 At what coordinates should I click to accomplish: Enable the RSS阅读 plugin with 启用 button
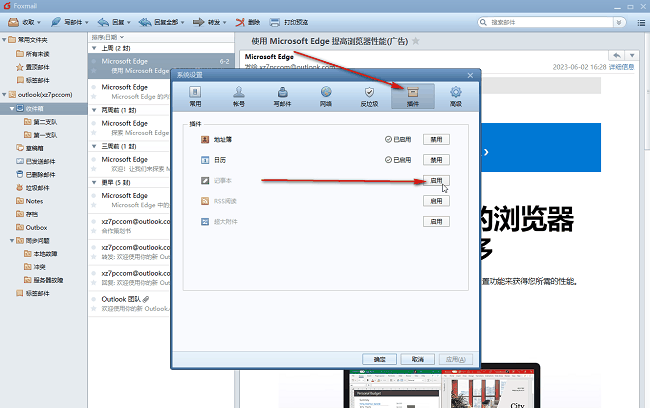click(x=436, y=201)
